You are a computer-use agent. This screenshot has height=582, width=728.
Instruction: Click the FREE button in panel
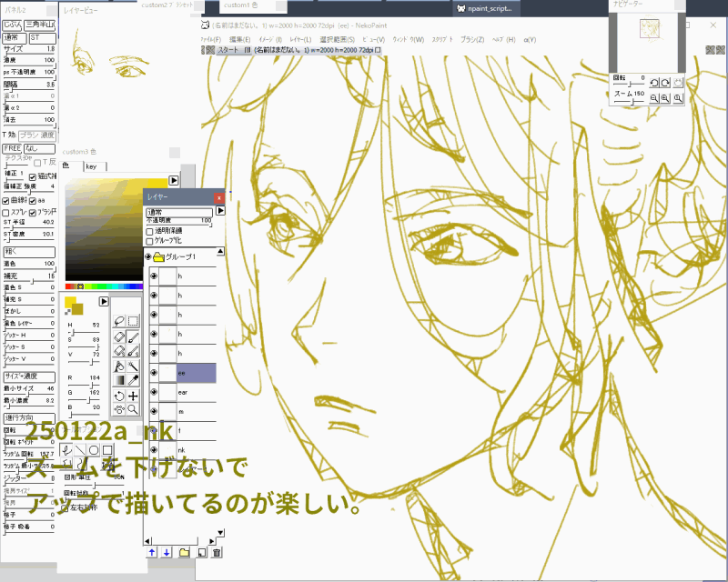click(13, 148)
